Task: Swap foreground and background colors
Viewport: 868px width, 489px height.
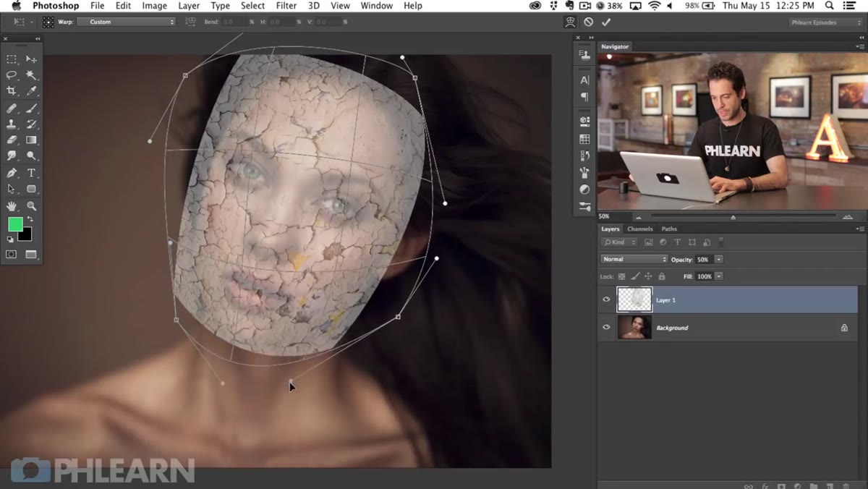Action: [30, 219]
